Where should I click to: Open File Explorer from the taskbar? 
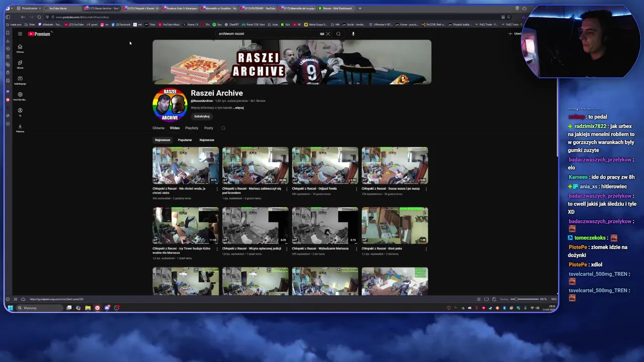tap(88, 308)
